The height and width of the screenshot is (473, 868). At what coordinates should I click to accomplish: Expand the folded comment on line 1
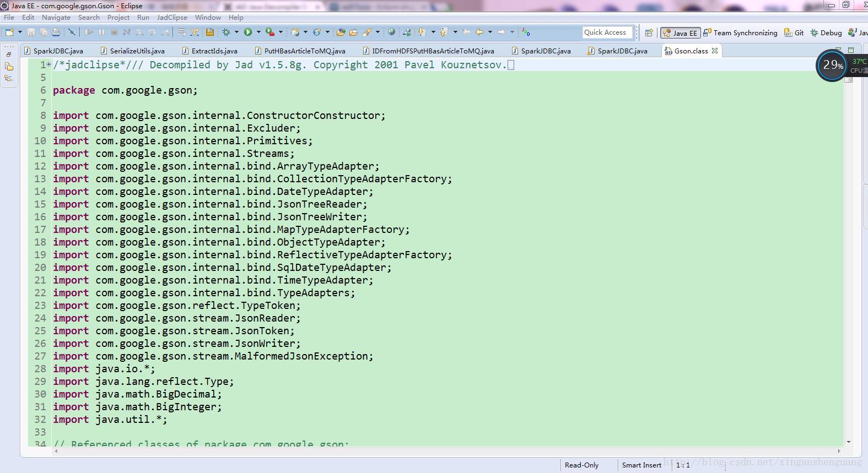49,64
